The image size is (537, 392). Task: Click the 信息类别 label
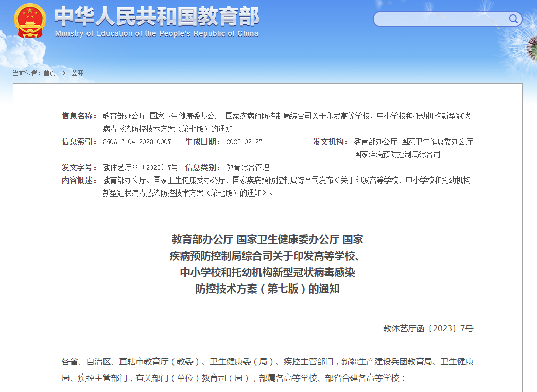[x=203, y=167]
